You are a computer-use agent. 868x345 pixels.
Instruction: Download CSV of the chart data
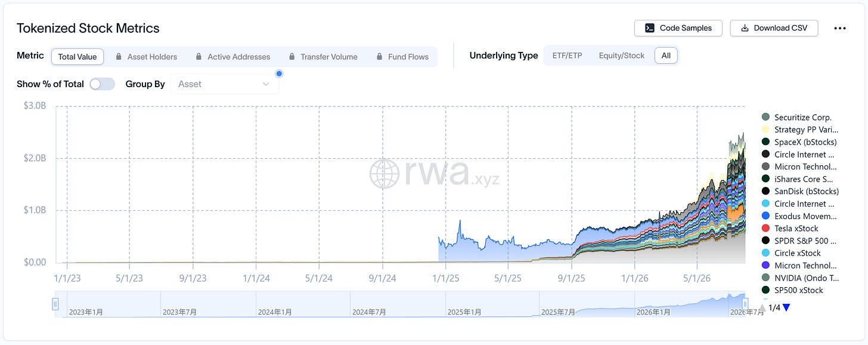[774, 28]
